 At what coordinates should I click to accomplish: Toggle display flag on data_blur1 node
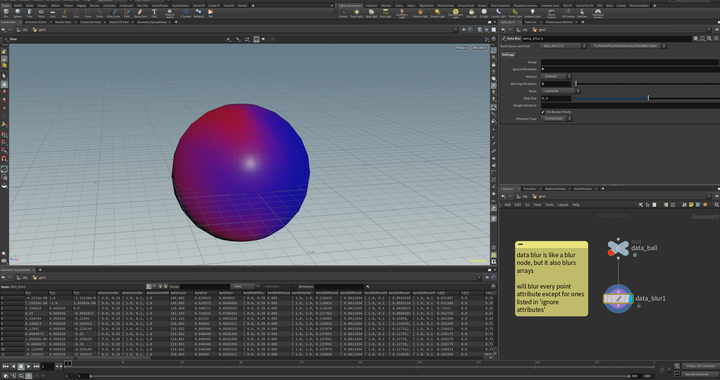pos(631,299)
